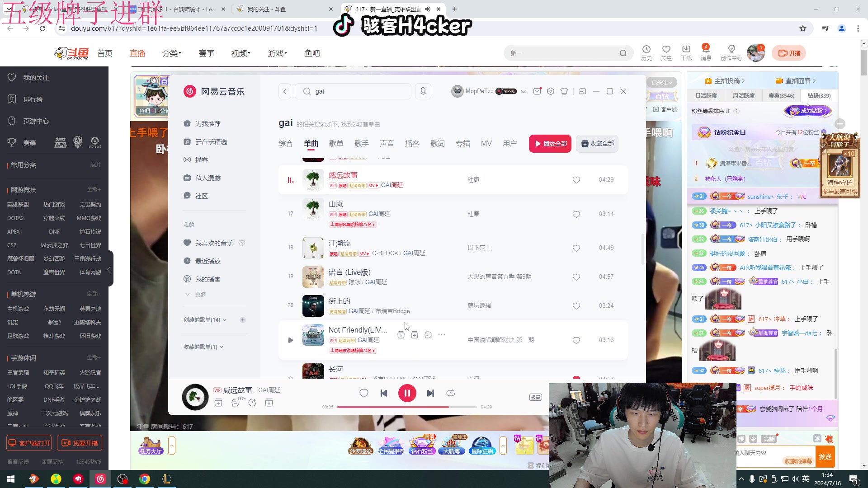Click 我要开播 button

tap(80, 443)
